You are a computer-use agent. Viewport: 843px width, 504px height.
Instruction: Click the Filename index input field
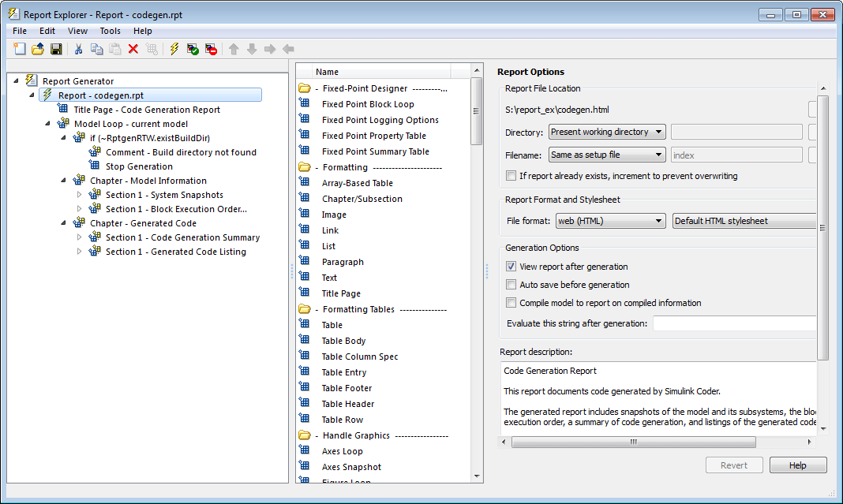coord(736,155)
